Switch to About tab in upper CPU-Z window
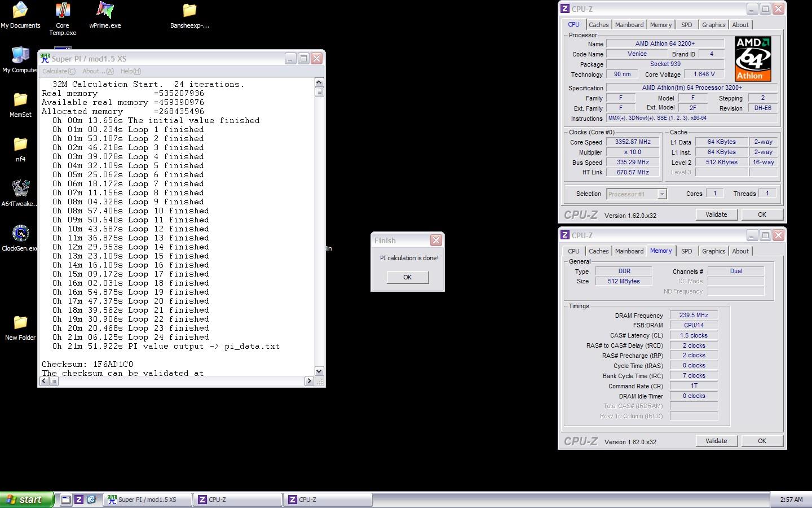 (740, 25)
